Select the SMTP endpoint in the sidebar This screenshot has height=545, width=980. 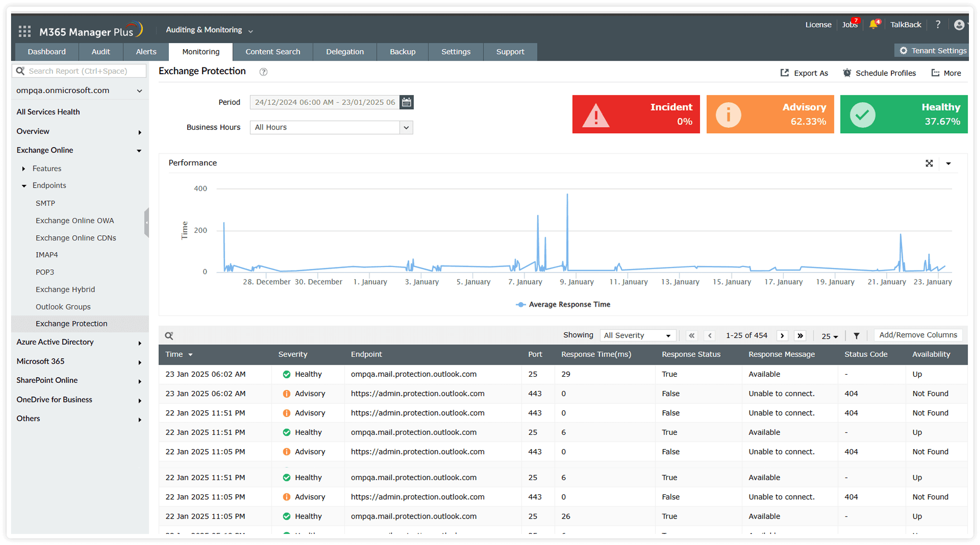[45, 203]
